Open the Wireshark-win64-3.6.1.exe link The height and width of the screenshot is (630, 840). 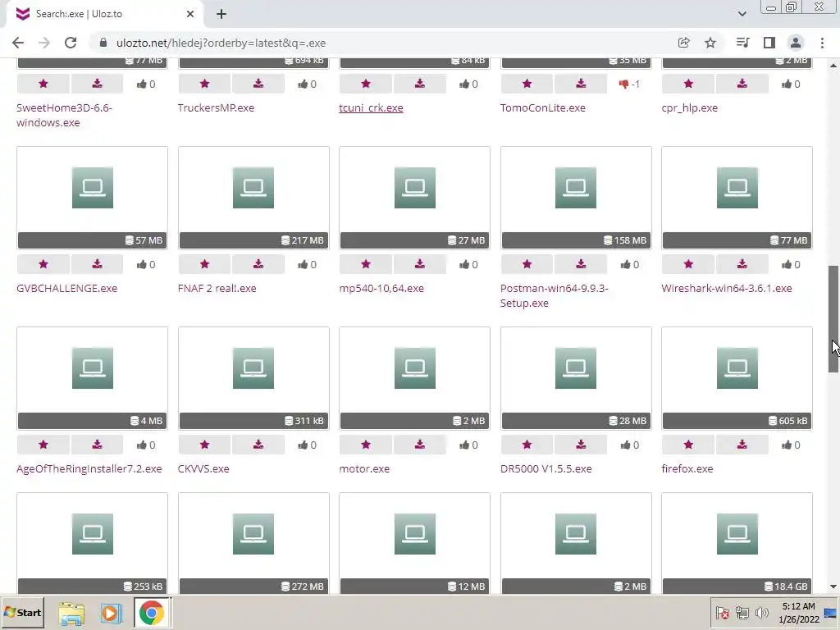pos(727,288)
